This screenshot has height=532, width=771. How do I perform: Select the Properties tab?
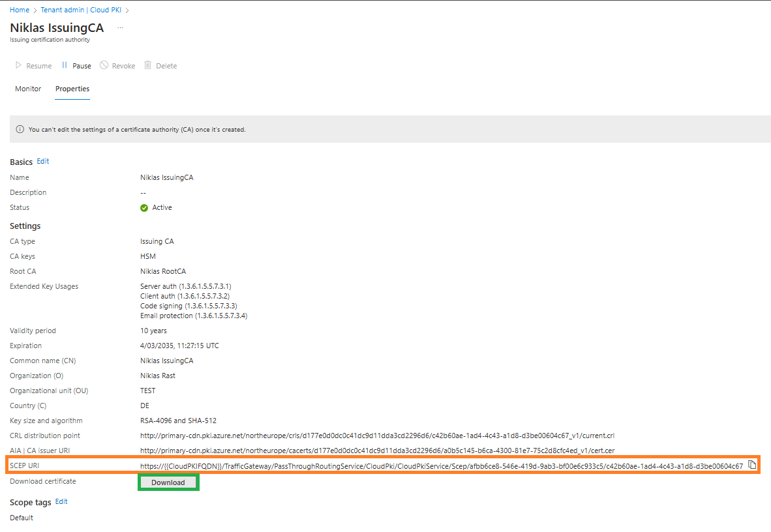72,89
